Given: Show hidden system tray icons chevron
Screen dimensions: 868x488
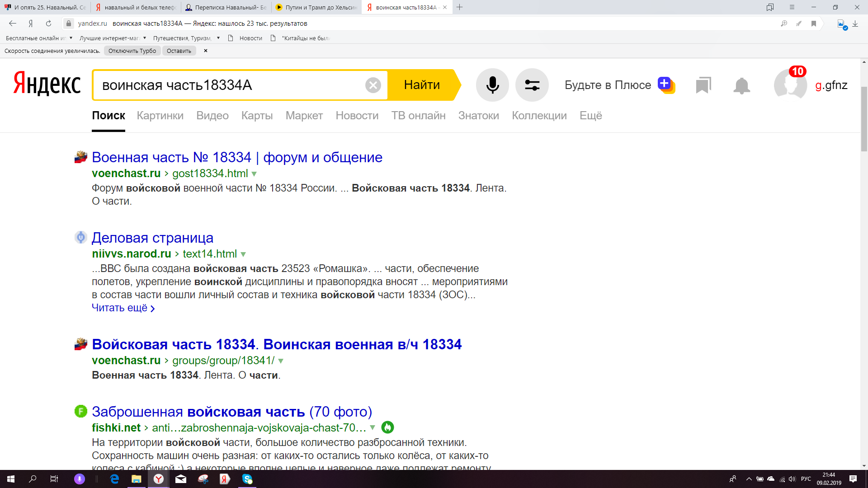Looking at the screenshot, I should coord(749,479).
